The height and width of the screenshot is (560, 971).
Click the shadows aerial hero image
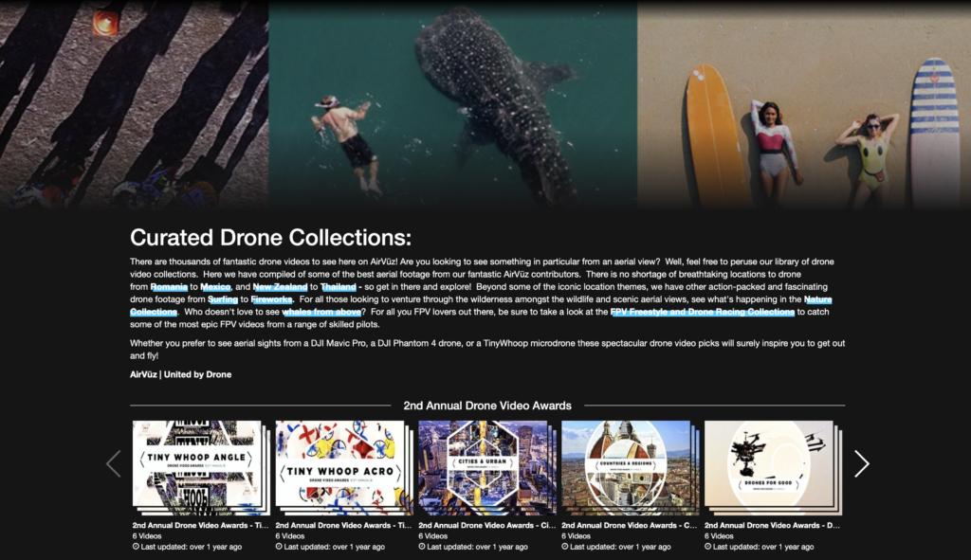[x=134, y=102]
